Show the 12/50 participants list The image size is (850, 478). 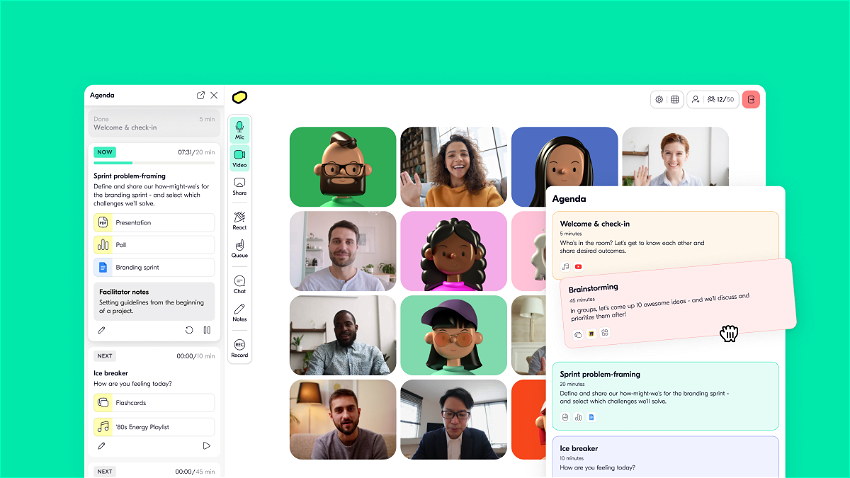coord(721,100)
